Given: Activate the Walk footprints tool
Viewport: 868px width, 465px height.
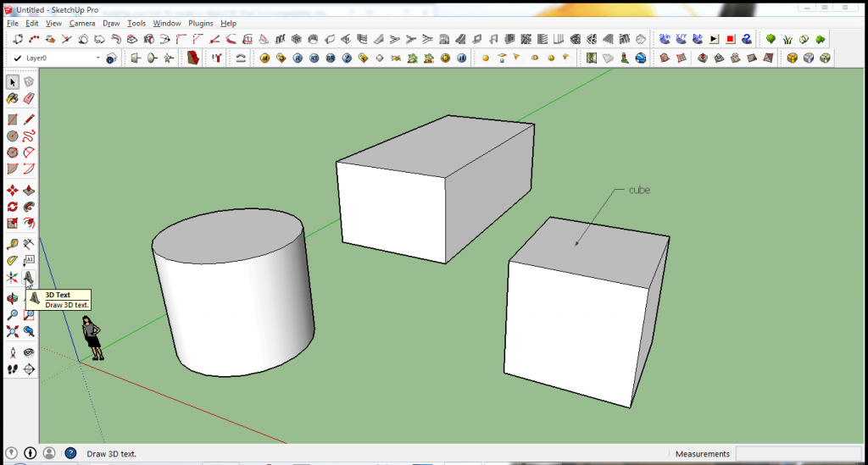Looking at the screenshot, I should 12,368.
